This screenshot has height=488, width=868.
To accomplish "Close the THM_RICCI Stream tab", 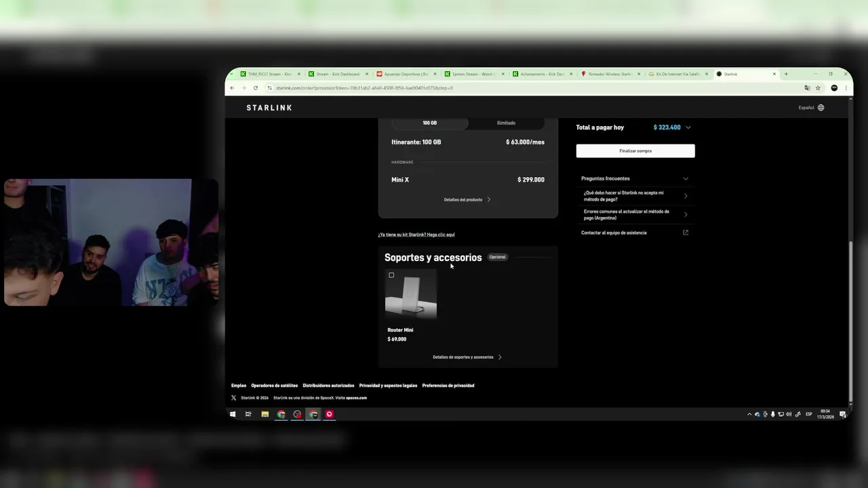I will coord(299,74).
